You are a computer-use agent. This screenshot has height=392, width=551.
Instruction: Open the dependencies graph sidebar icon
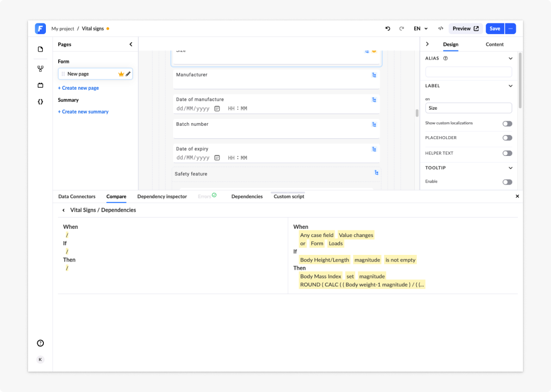pyautogui.click(x=40, y=69)
